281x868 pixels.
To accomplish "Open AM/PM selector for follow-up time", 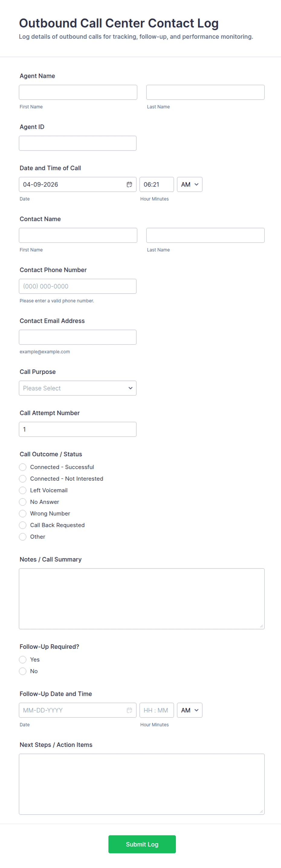I will point(190,710).
